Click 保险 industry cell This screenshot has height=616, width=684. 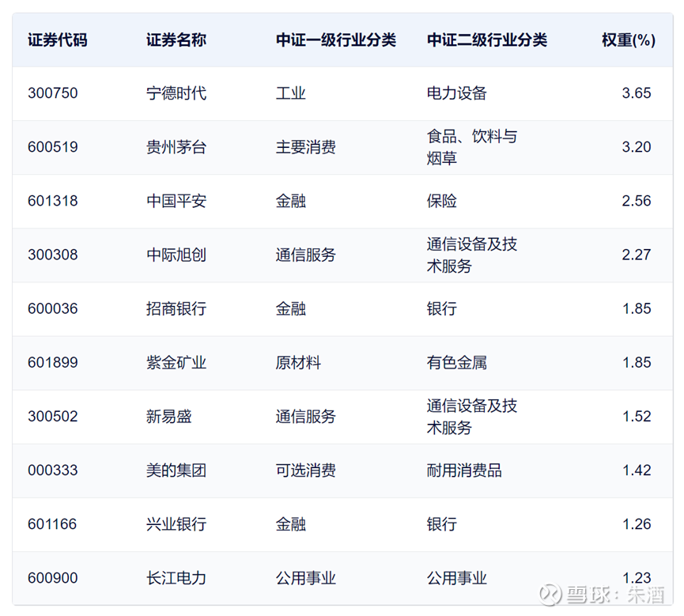tap(442, 201)
